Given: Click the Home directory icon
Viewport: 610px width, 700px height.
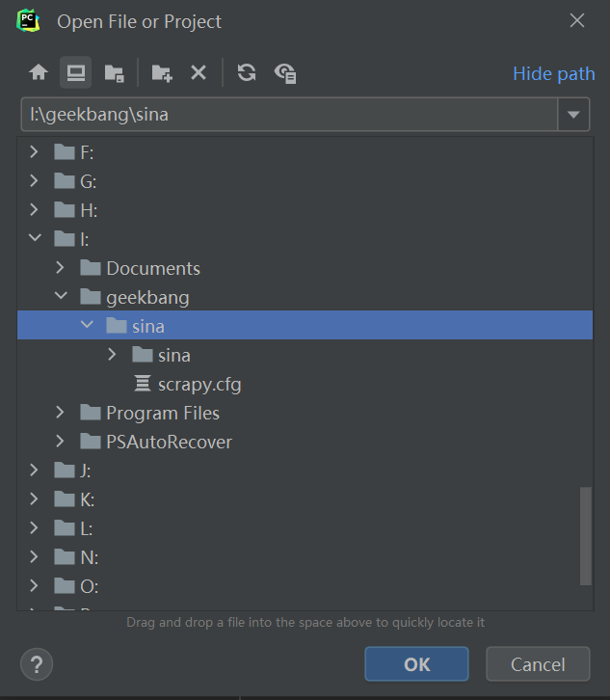Looking at the screenshot, I should [x=39, y=72].
